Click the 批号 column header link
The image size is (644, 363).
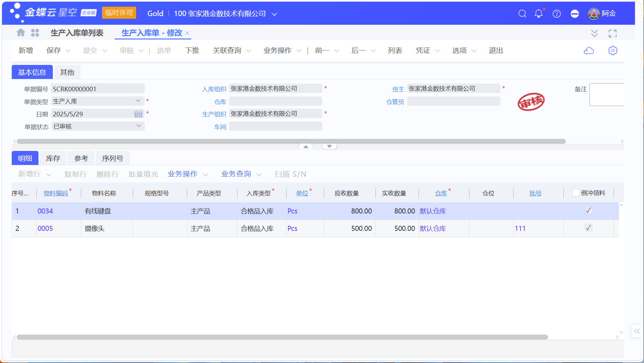[x=535, y=193]
